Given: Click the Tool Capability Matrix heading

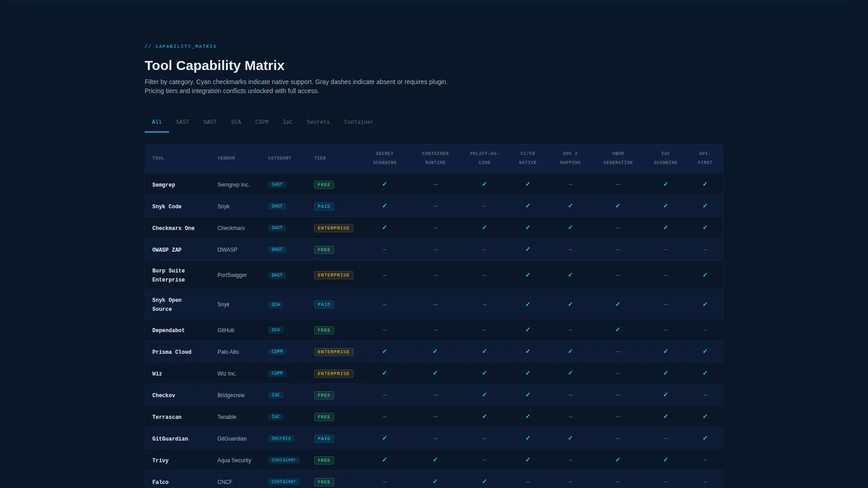Looking at the screenshot, I should point(214,66).
